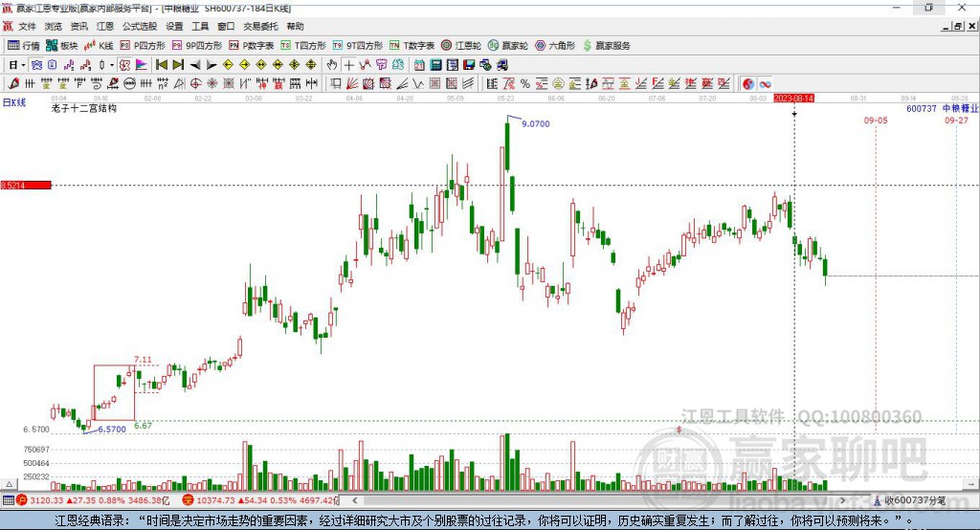Open the 9T四方形 tool
This screenshot has height=530, width=980.
(358, 46)
